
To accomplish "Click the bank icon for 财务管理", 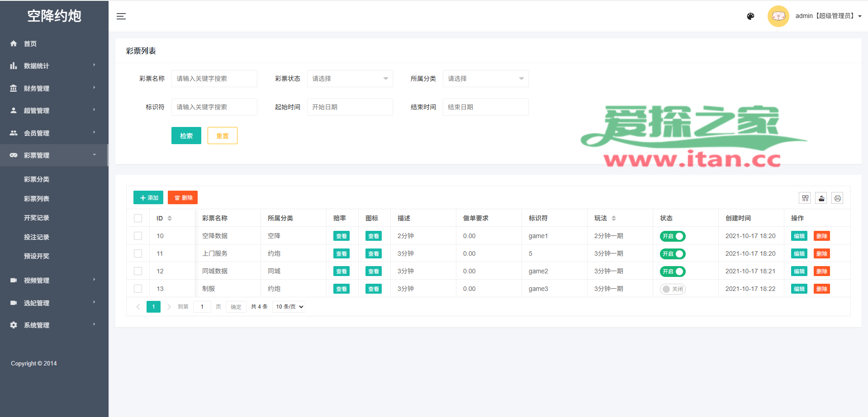I will coord(14,88).
